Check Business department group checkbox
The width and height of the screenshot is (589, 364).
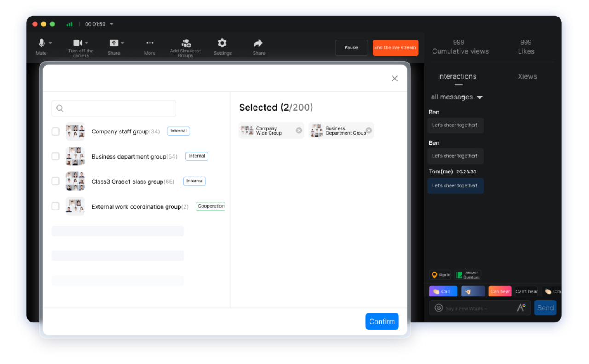click(56, 156)
